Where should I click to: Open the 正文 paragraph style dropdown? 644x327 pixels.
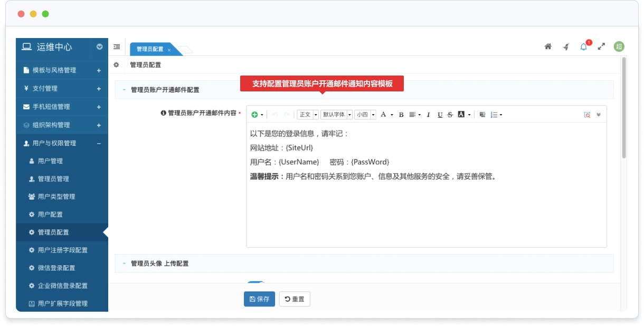click(x=308, y=115)
